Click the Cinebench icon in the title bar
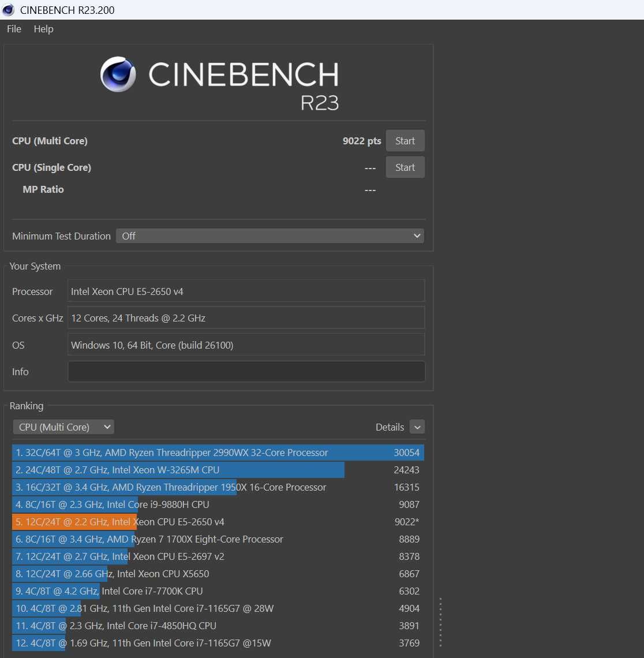Viewport: 644px width, 658px height. (x=8, y=10)
